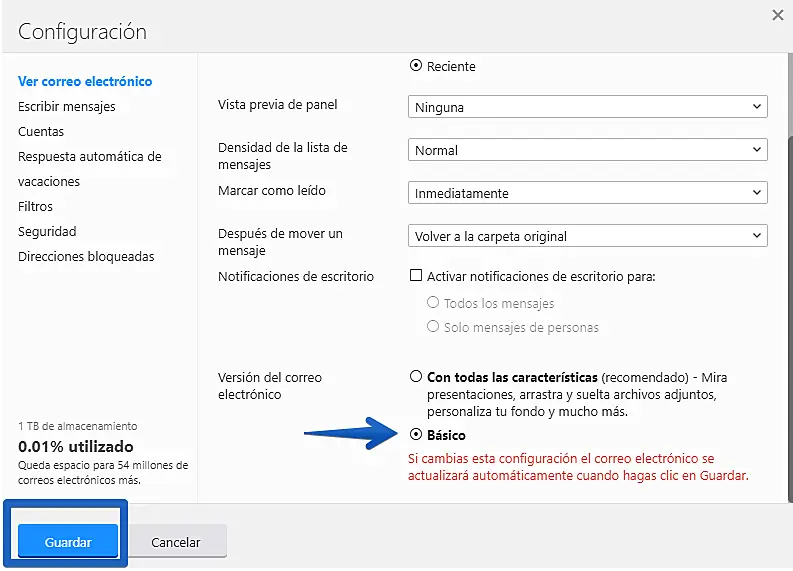Choose Solo mensajes de personas radio option

click(x=433, y=326)
